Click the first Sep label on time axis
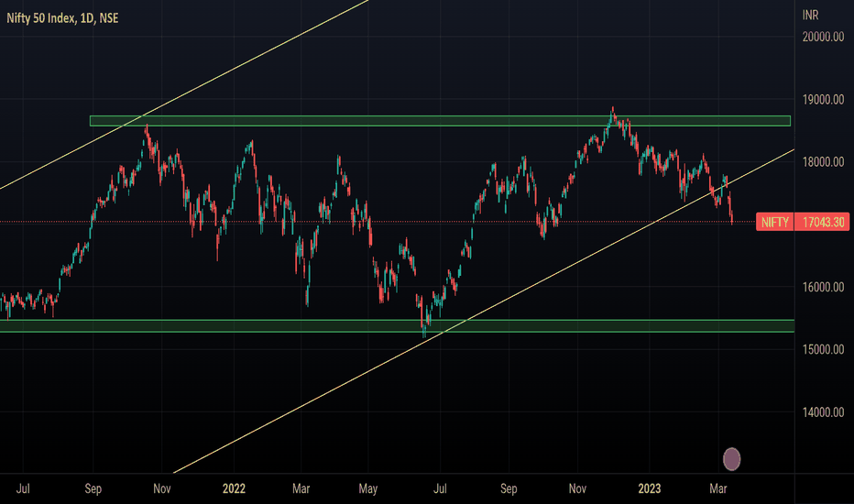The width and height of the screenshot is (854, 504). point(93,488)
